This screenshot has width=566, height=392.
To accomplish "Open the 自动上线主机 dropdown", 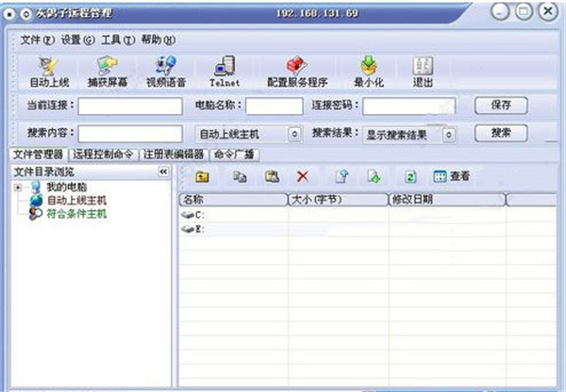I will click(x=294, y=134).
